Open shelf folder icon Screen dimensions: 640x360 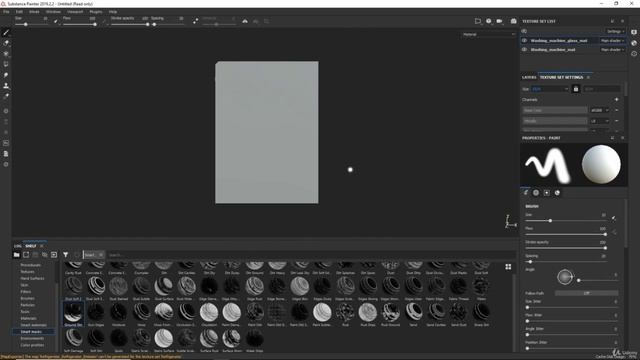[16, 255]
